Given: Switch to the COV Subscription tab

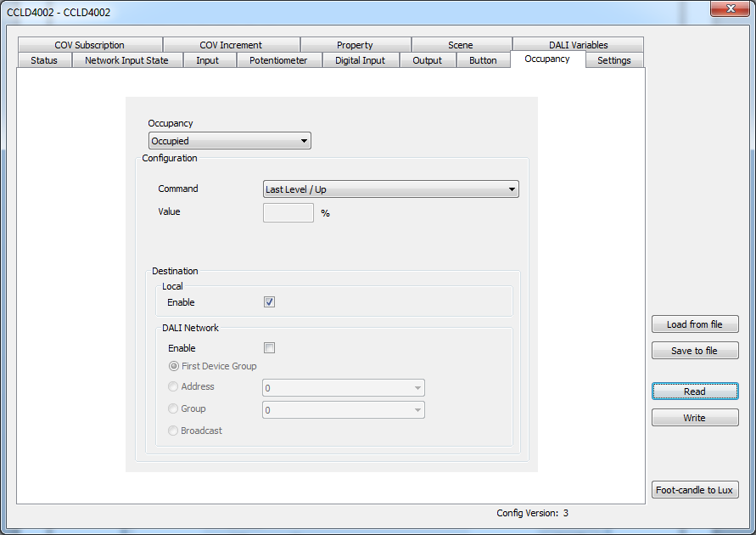Looking at the screenshot, I should [90, 45].
